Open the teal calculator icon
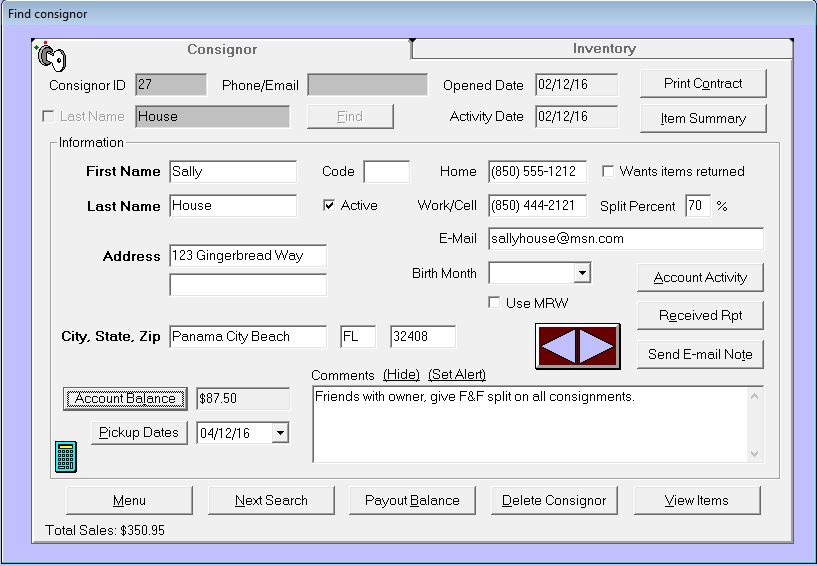This screenshot has height=566, width=817. pyautogui.click(x=66, y=457)
